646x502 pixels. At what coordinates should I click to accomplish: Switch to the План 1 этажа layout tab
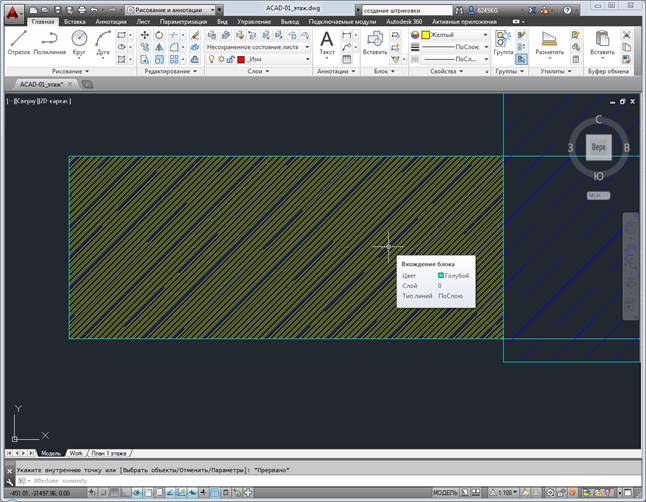pos(109,453)
